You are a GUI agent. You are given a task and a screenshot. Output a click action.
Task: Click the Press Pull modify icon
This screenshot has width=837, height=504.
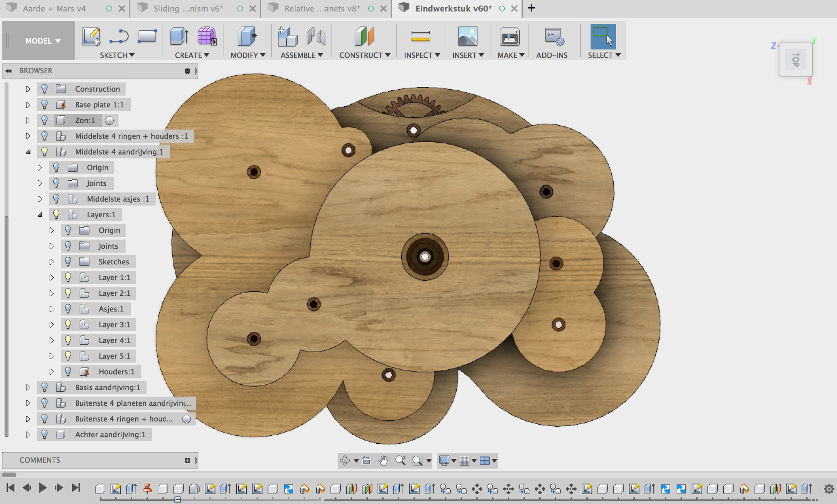(x=247, y=36)
